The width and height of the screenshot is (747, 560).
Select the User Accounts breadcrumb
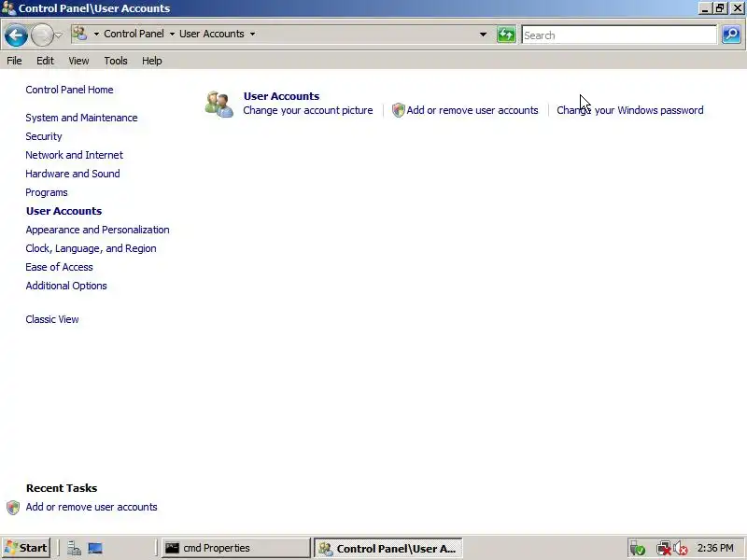212,34
